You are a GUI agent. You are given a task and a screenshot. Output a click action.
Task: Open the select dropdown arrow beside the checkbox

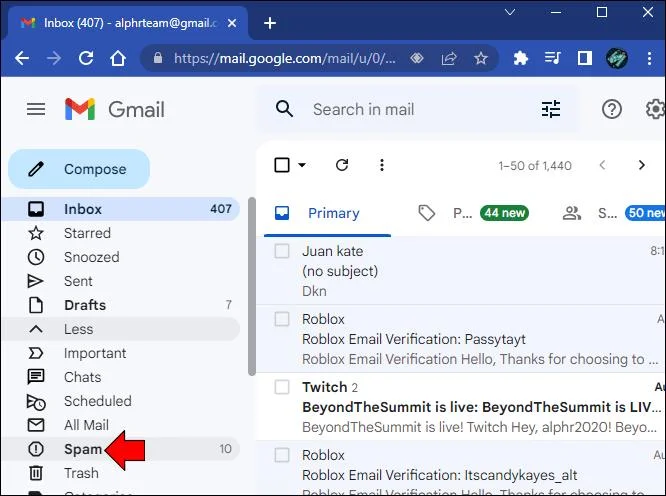pyautogui.click(x=302, y=165)
